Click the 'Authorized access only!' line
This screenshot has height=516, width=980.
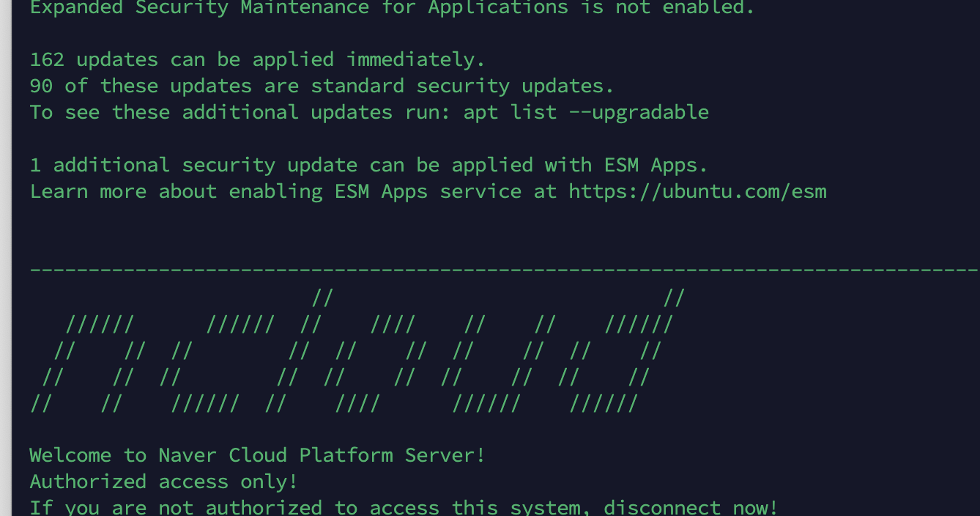point(164,482)
